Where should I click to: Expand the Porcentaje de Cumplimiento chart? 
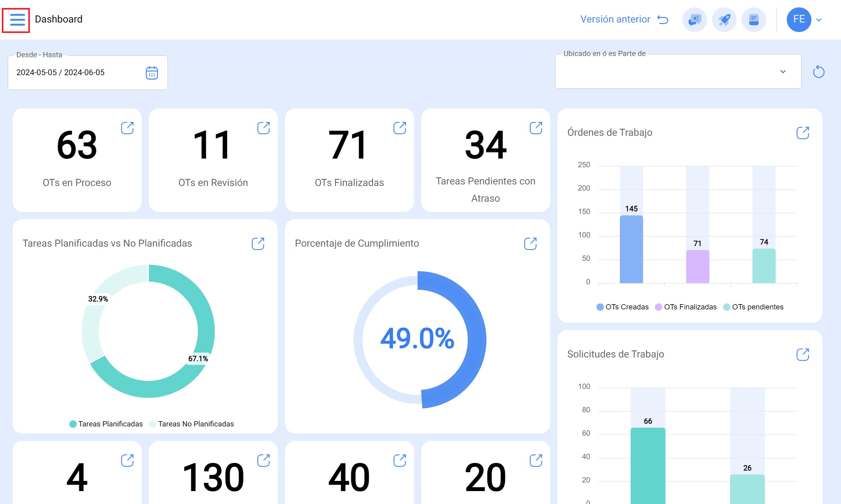(530, 244)
